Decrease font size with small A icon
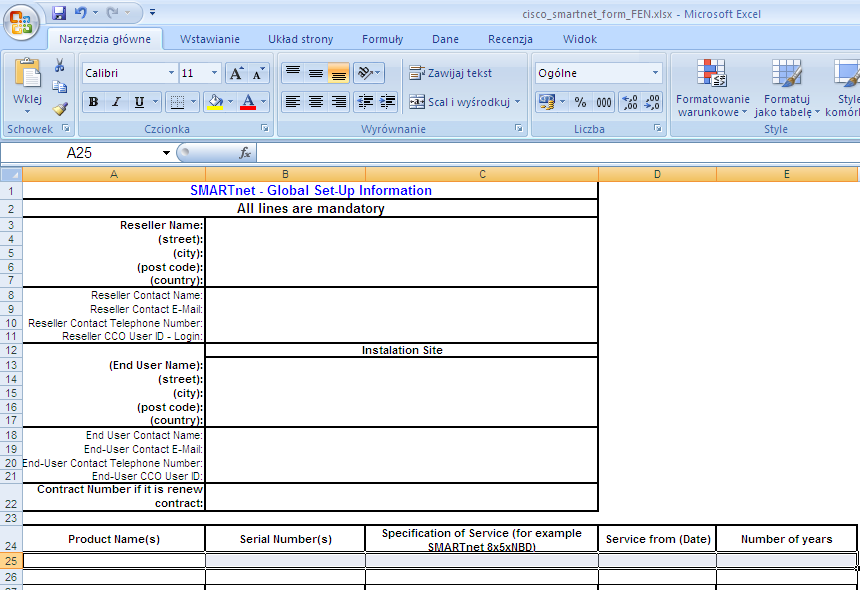 [258, 73]
